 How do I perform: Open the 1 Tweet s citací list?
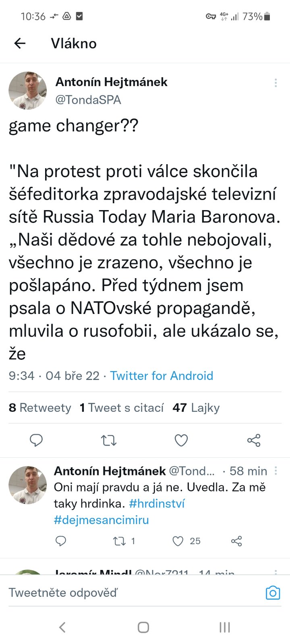tap(122, 408)
